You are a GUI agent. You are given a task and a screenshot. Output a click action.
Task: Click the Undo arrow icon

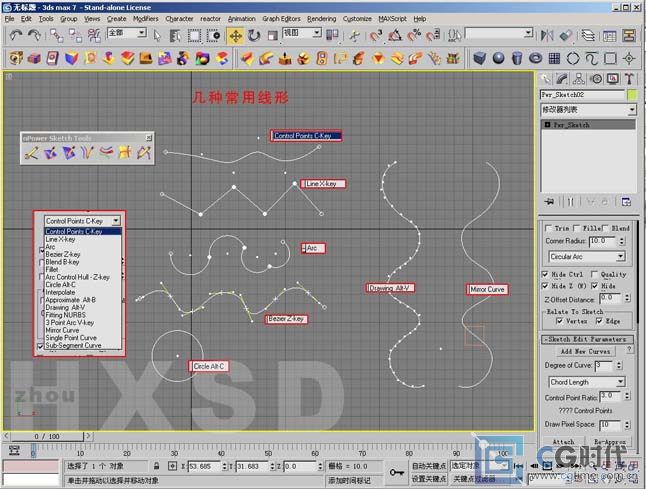(16, 35)
